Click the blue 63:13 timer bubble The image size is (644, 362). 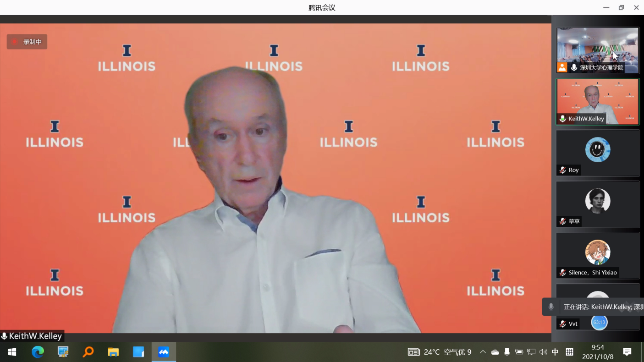click(x=599, y=322)
